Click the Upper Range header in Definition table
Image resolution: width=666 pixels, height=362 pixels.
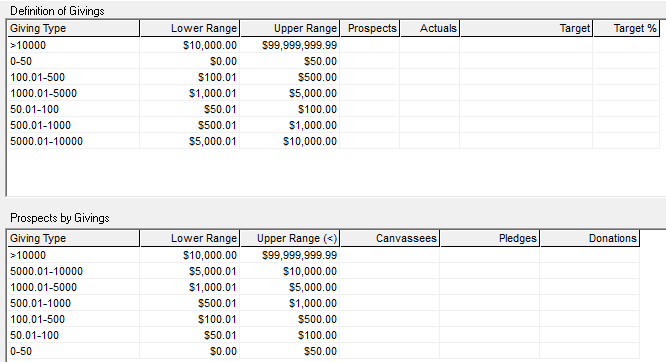point(290,28)
